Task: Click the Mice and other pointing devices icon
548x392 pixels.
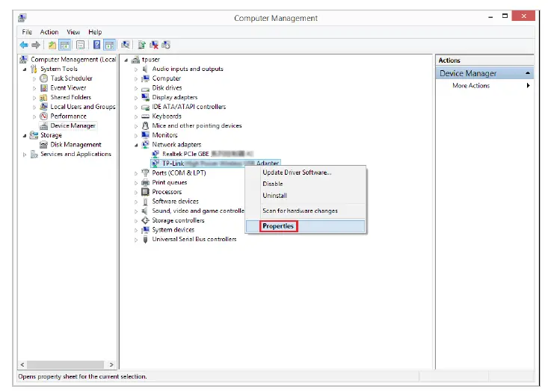Action: [145, 125]
